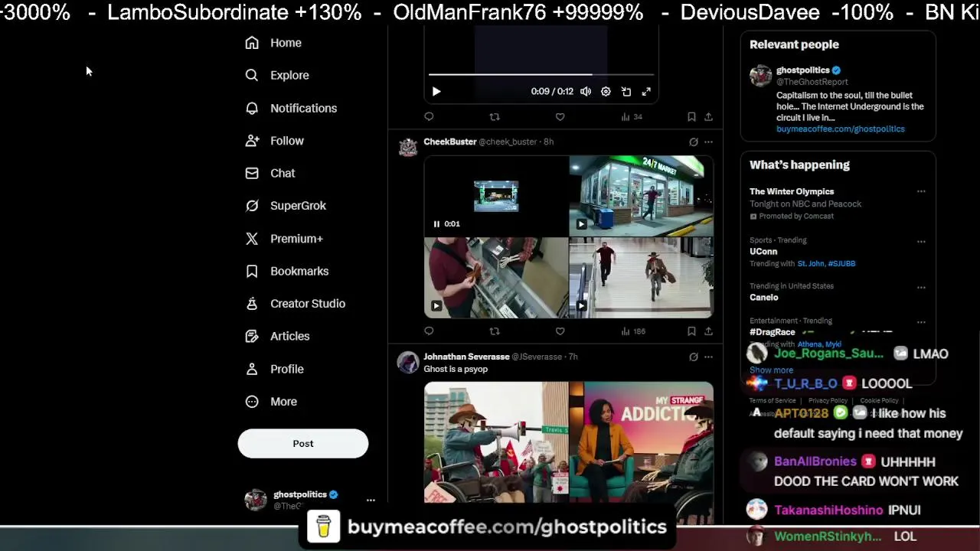The height and width of the screenshot is (551, 980).
Task: Click the Articles sidebar icon
Action: (252, 336)
